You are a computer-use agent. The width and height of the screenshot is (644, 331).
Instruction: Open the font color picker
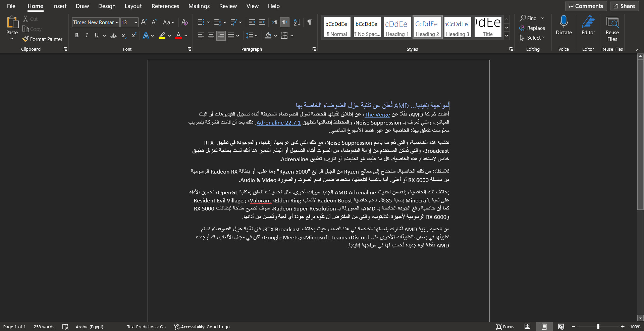coord(186,36)
